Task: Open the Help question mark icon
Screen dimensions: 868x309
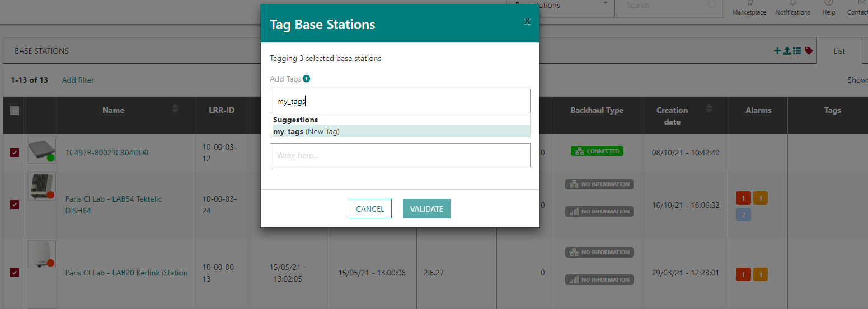Action: pyautogui.click(x=828, y=3)
